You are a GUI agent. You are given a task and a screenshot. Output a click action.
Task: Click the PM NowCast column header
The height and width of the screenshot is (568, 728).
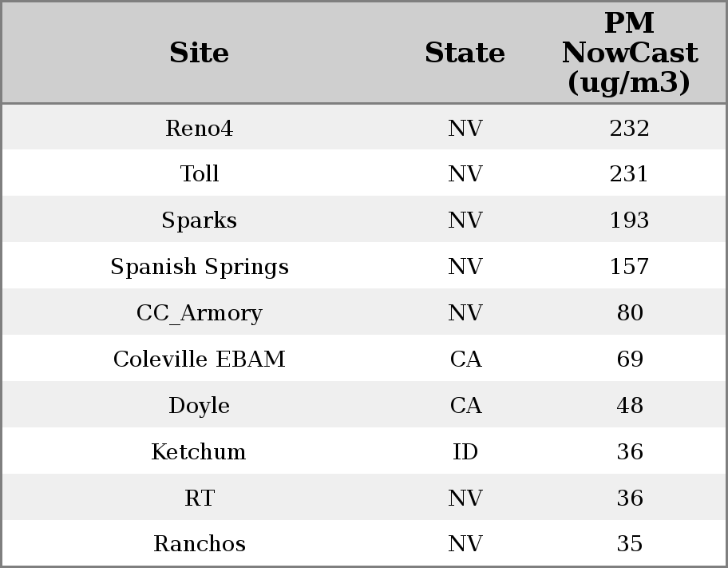(629, 54)
